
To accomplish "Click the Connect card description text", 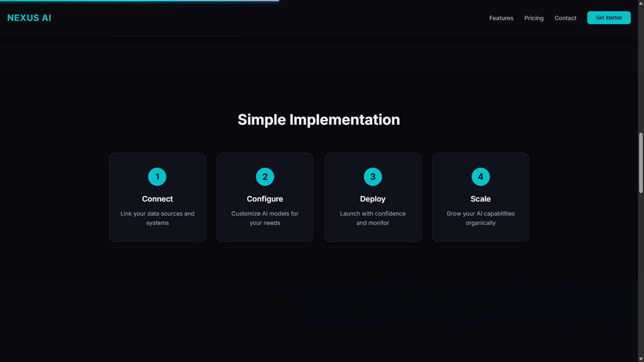I will [157, 218].
